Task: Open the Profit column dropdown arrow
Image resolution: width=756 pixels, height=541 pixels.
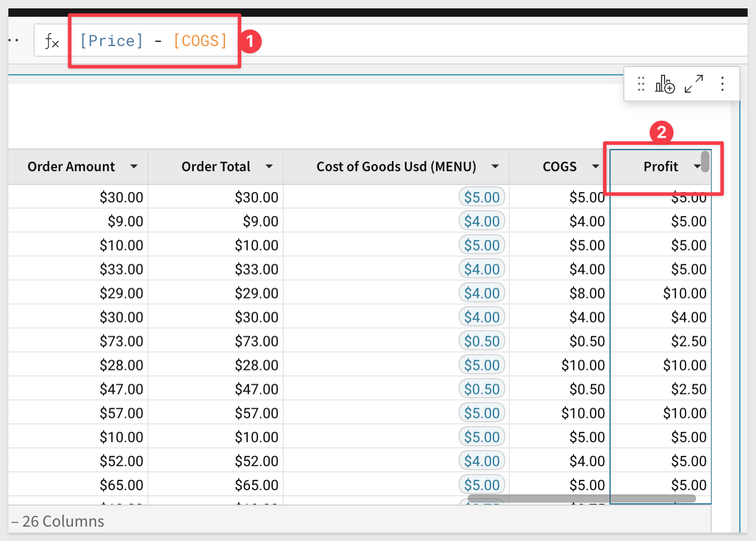Action: [697, 167]
